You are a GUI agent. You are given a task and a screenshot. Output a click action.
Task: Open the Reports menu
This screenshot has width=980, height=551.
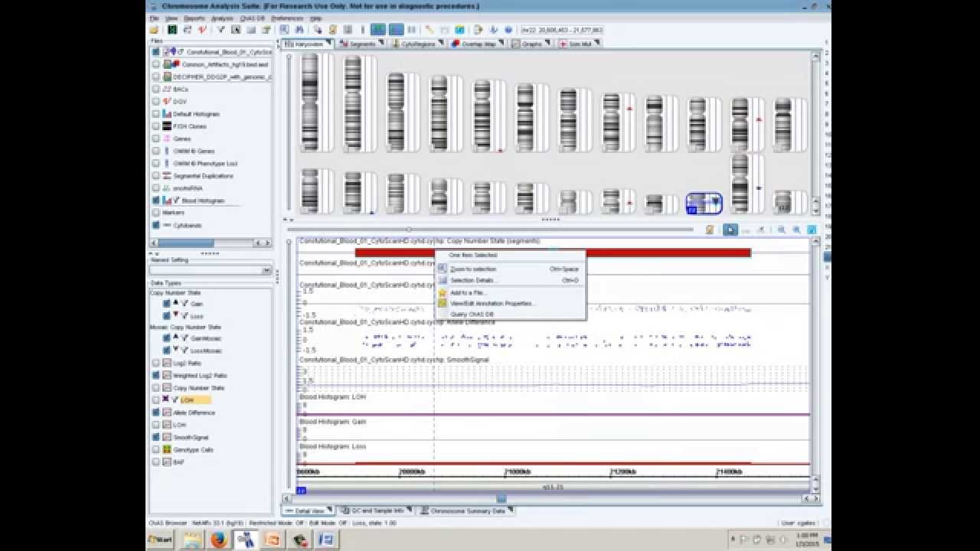(x=194, y=18)
